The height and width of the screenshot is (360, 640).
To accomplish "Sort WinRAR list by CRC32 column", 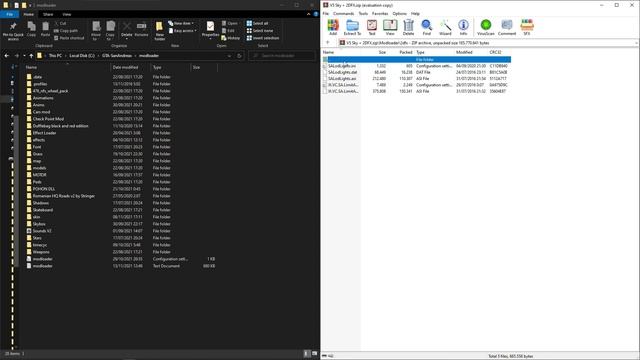I will 495,52.
